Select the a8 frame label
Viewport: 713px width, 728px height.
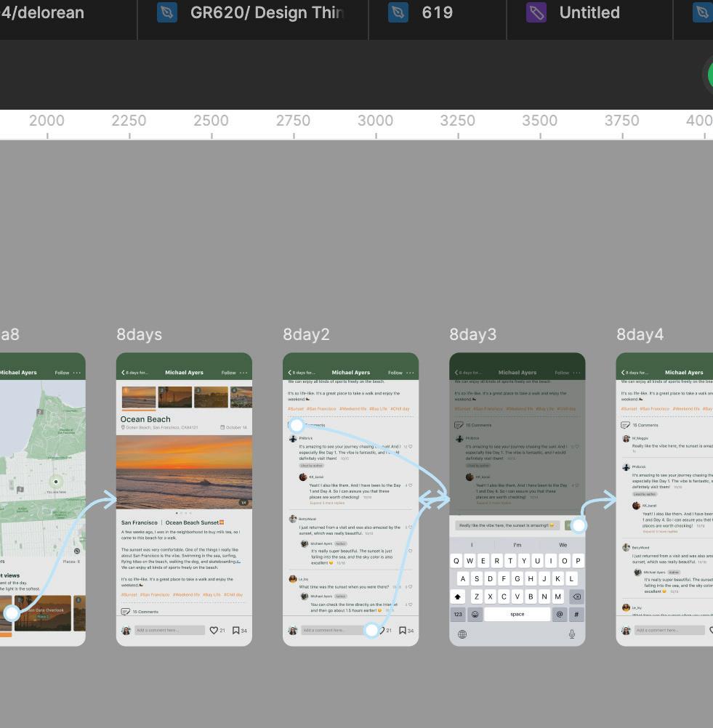click(9, 334)
